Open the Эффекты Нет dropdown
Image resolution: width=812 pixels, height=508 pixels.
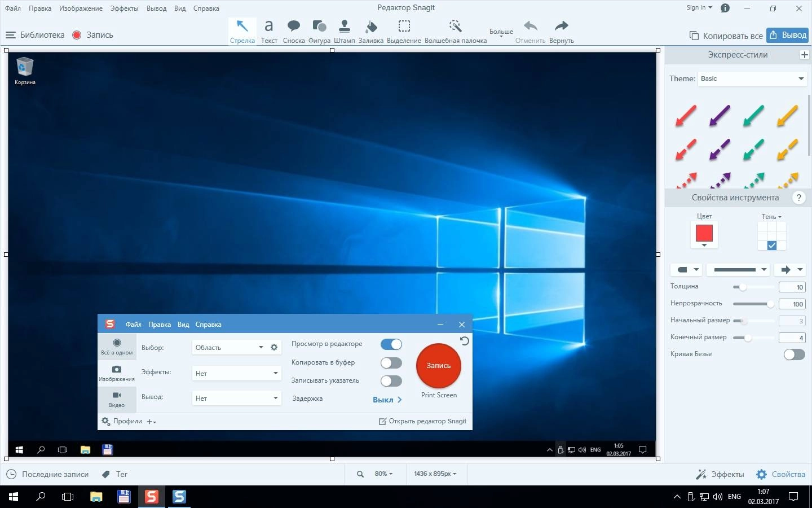coord(236,374)
